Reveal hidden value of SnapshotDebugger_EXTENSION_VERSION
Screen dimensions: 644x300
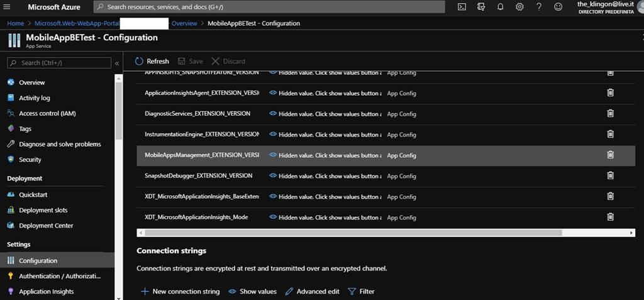pyautogui.click(x=273, y=175)
